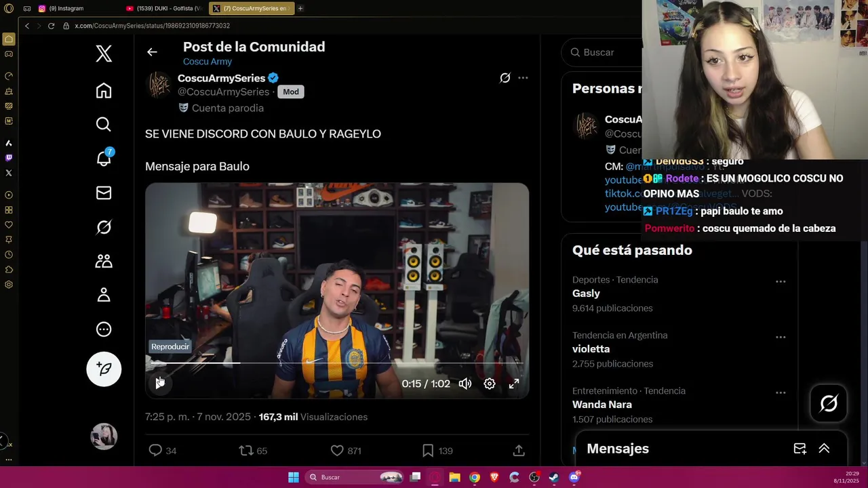The width and height of the screenshot is (868, 488).
Task: Open File Explorer from taskbar
Action: tap(455, 477)
